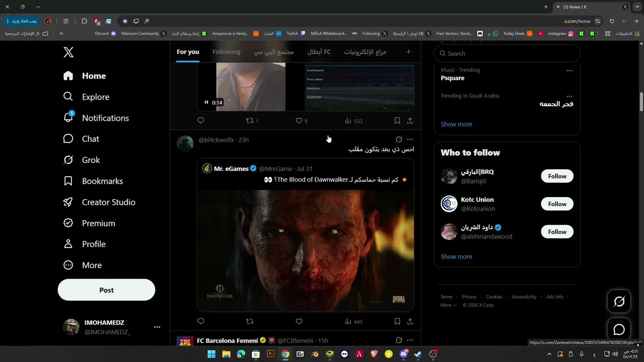The height and width of the screenshot is (362, 644).
Task: Click Grok icon on FC Barcelona Femení post
Action: pyautogui.click(x=399, y=340)
